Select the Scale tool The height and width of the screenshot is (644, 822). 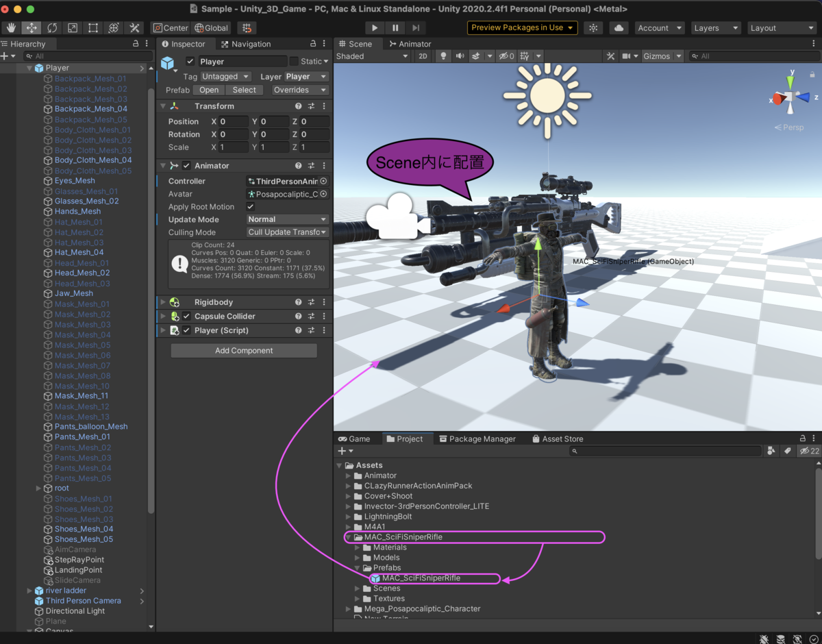click(x=73, y=28)
